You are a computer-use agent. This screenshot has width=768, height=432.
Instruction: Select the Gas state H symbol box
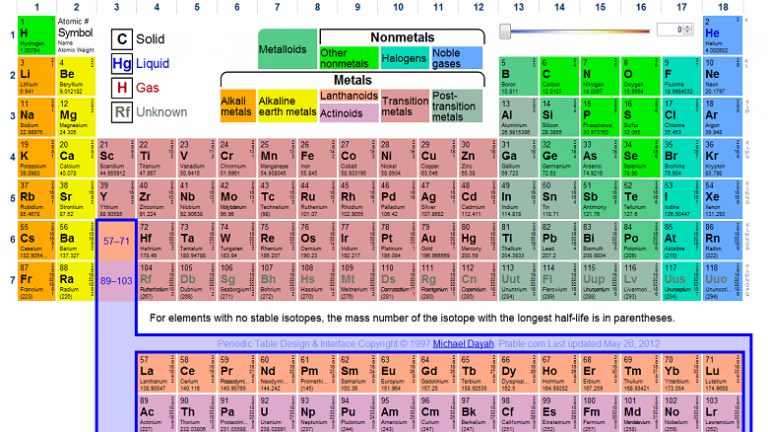[122, 88]
